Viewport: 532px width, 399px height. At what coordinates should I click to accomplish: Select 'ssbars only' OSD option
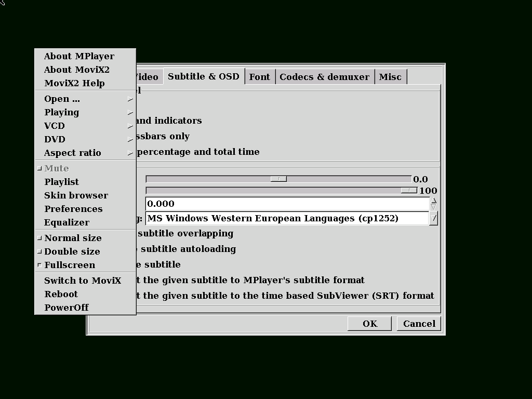(x=163, y=137)
